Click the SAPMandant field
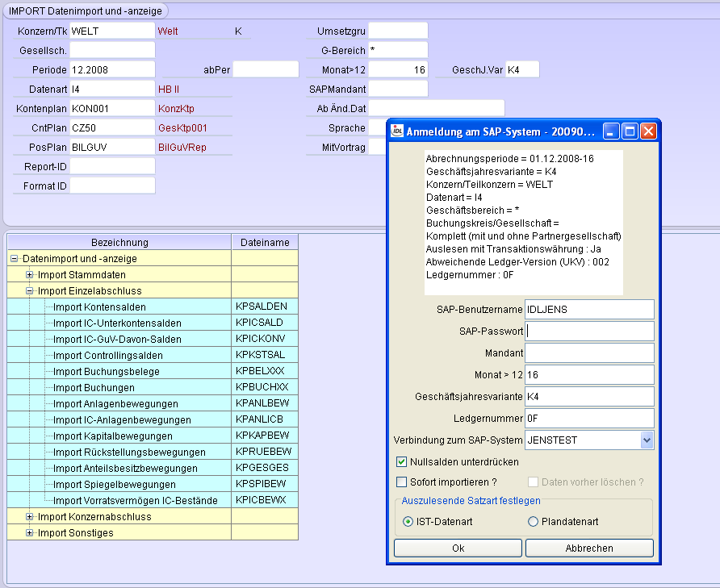720x588 pixels. click(x=398, y=89)
